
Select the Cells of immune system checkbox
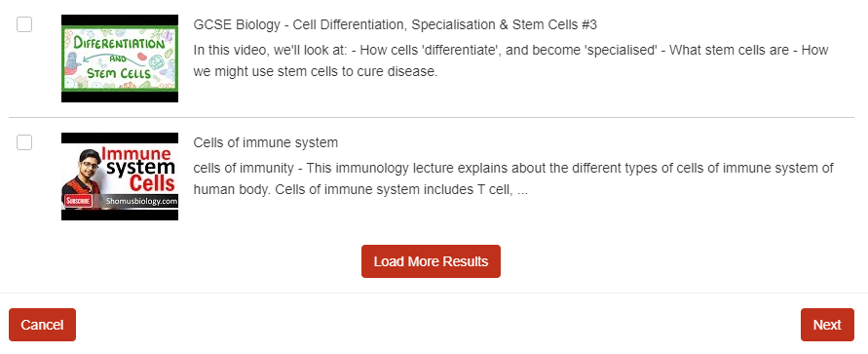24,142
